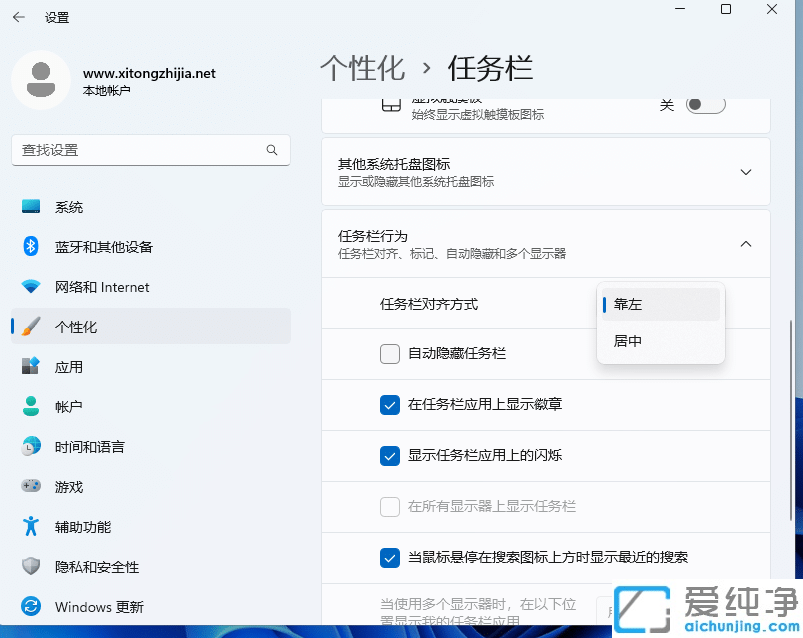
Task: Open 系统 settings category
Action: coord(151,207)
